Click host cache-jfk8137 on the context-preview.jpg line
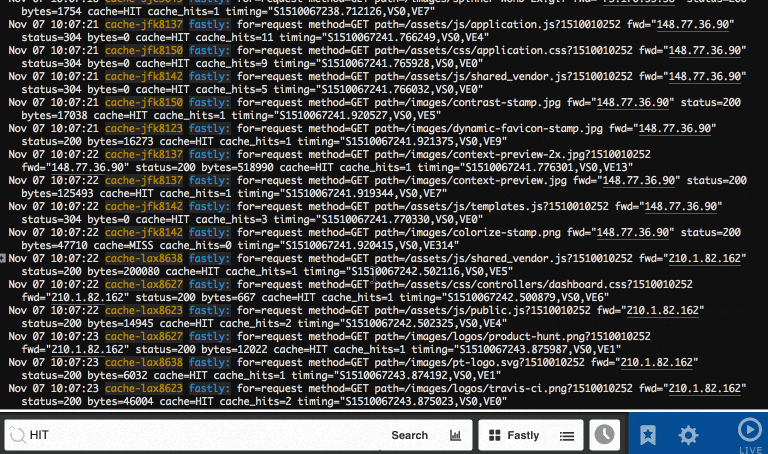This screenshot has width=768, height=454. pos(144,180)
